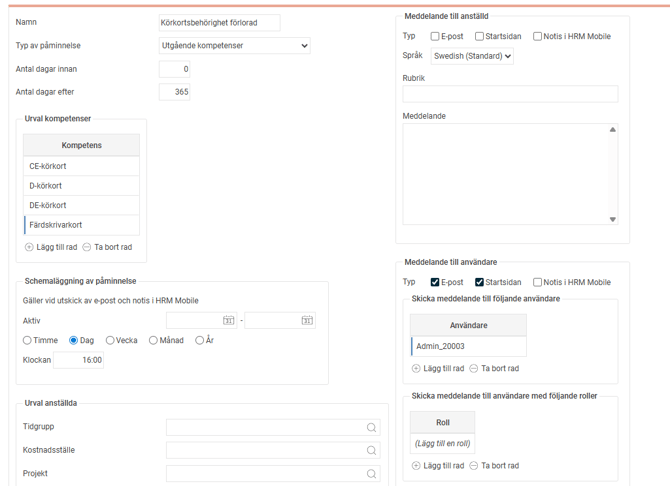Screen dimensions: 670x486
Task: Click Admin_20003 in the Användare table
Action: [x=468, y=346]
